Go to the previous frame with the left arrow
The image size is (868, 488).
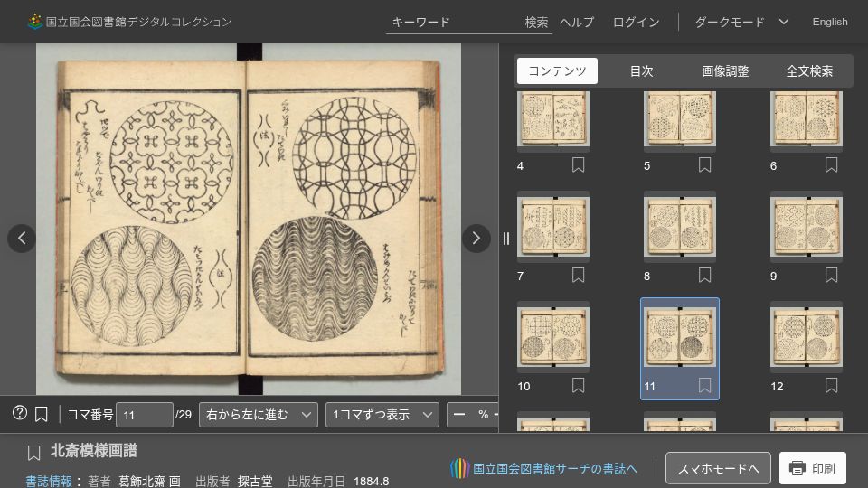[22, 239]
